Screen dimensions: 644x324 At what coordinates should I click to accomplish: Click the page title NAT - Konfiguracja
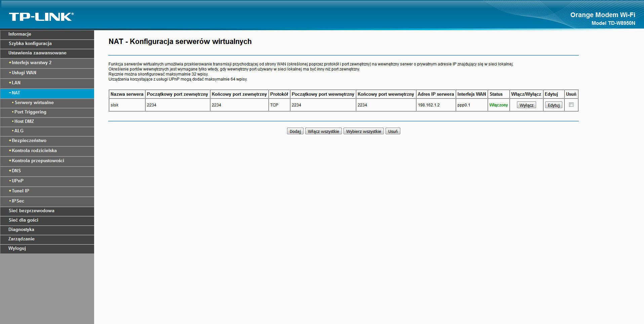pos(180,42)
